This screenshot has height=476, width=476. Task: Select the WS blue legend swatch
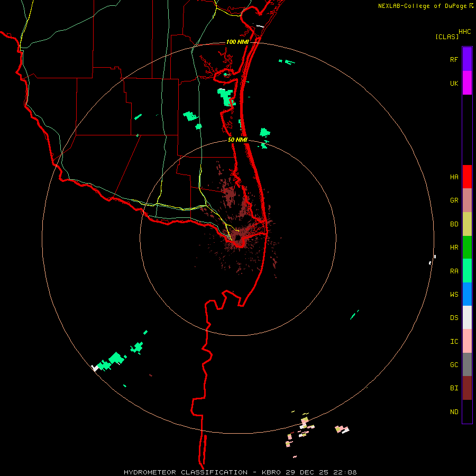[467, 294]
